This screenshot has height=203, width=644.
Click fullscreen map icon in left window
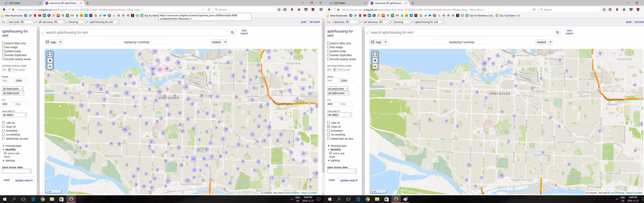click(x=50, y=55)
